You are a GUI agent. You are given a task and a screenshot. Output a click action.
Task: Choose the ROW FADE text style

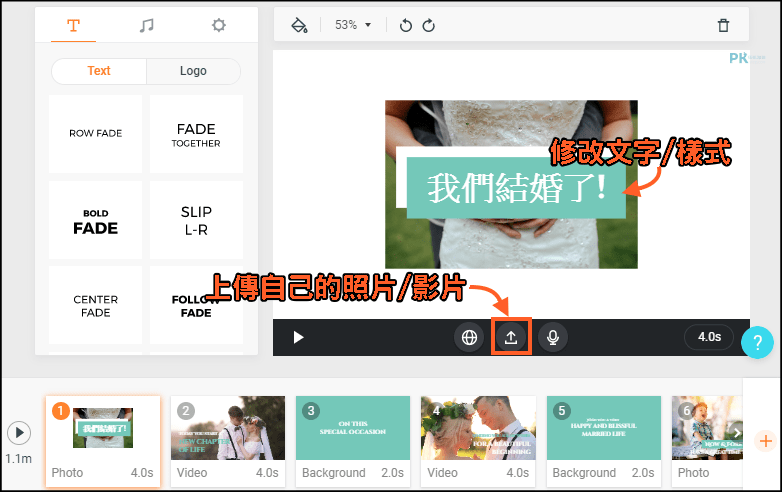(x=95, y=134)
